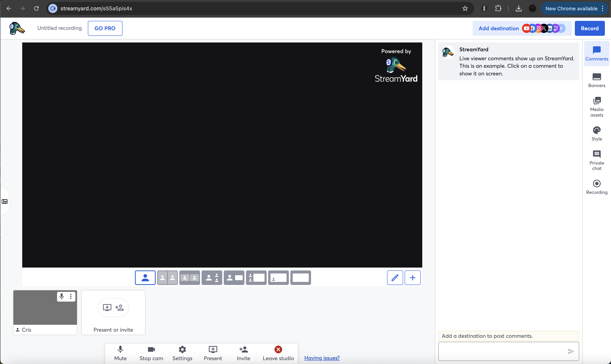
Task: Open the Banners panel tab
Action: coord(596,80)
